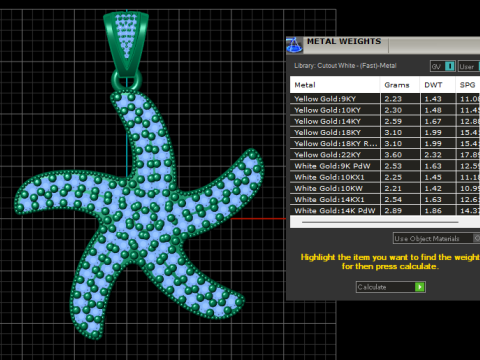This screenshot has width=480, height=360.
Task: Click the METAL WEIGHTS title bar
Action: pos(383,45)
